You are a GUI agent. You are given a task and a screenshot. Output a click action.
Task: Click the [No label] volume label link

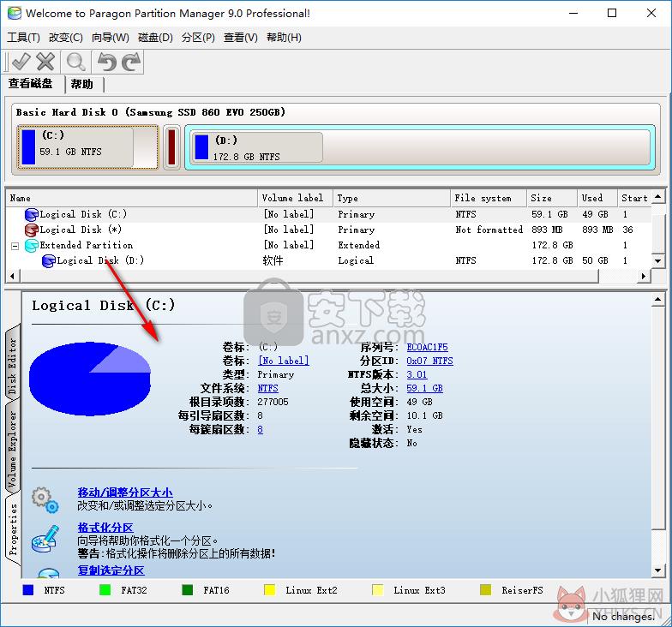click(283, 361)
